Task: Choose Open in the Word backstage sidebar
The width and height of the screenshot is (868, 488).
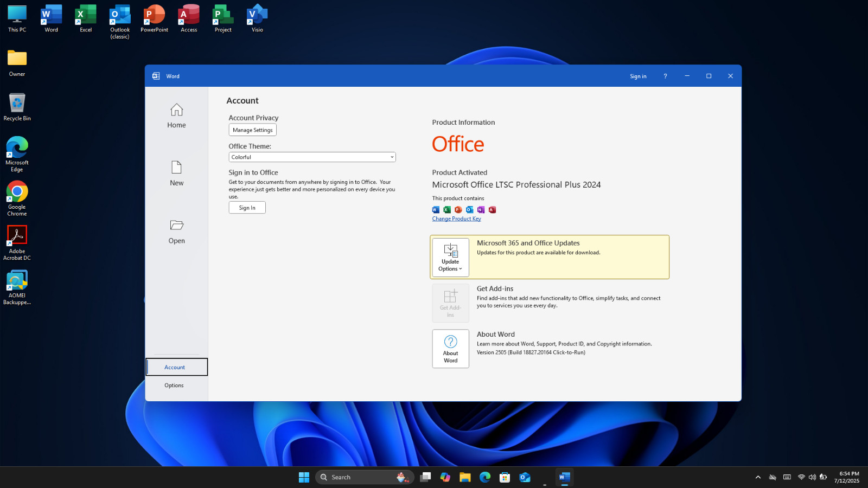Action: [x=176, y=232]
